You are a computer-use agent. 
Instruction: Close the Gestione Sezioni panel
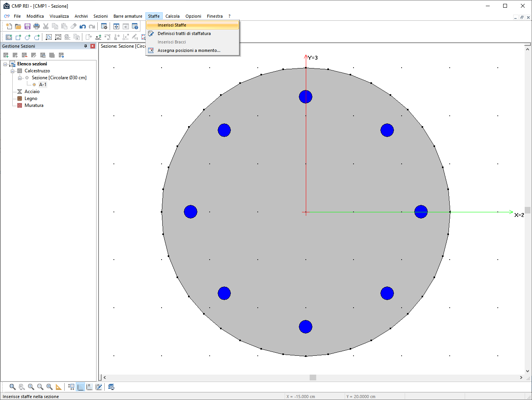pyautogui.click(x=93, y=46)
